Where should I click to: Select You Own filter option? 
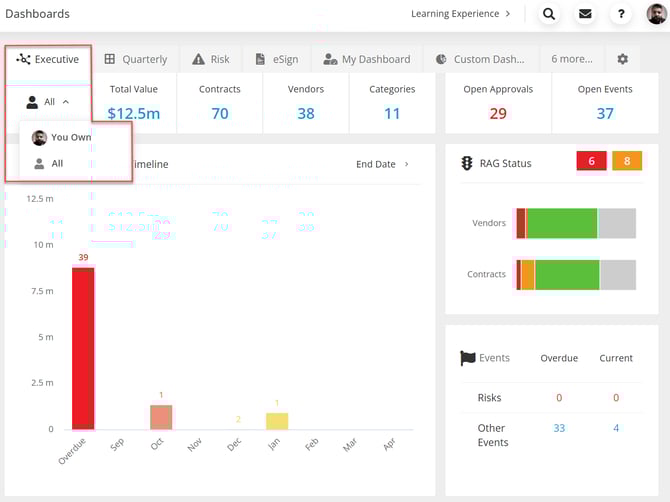pos(70,137)
